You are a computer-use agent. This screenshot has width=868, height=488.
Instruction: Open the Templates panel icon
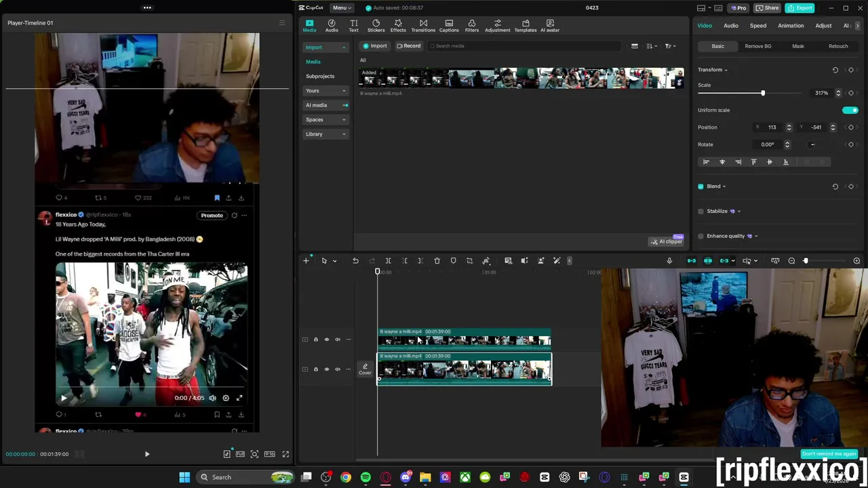[526, 26]
